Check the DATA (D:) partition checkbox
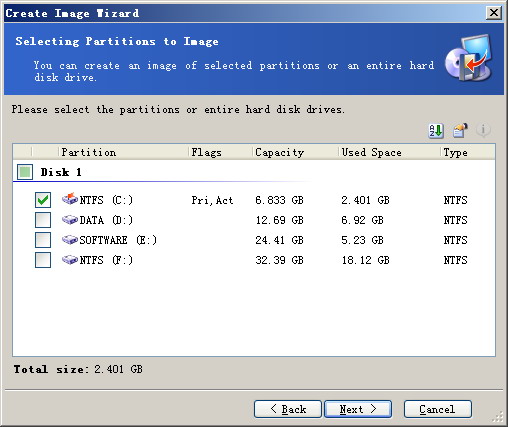508x427 pixels. coord(43,220)
